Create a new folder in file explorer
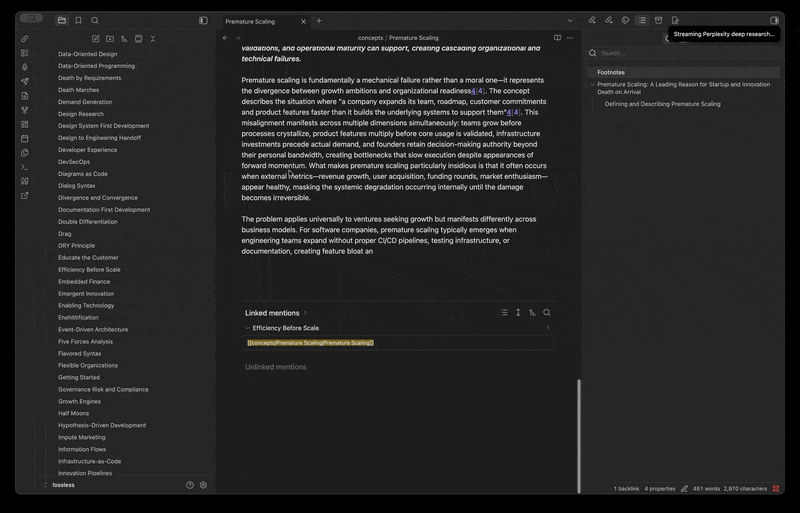 point(110,39)
